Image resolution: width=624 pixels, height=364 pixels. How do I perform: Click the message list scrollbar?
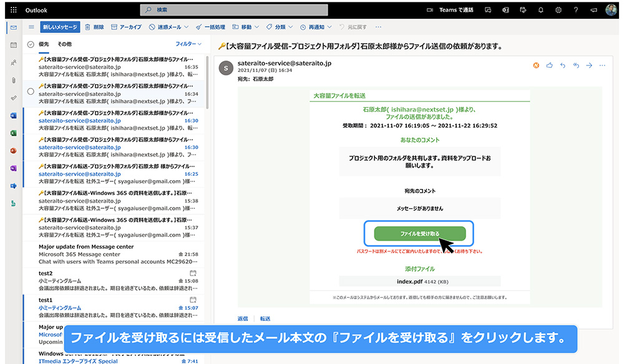coord(207,82)
